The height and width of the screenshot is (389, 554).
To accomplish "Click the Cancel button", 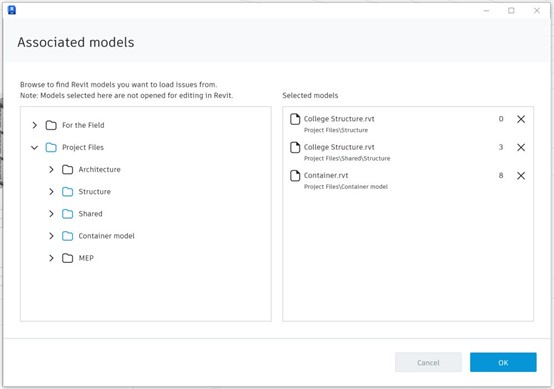I will click(428, 362).
